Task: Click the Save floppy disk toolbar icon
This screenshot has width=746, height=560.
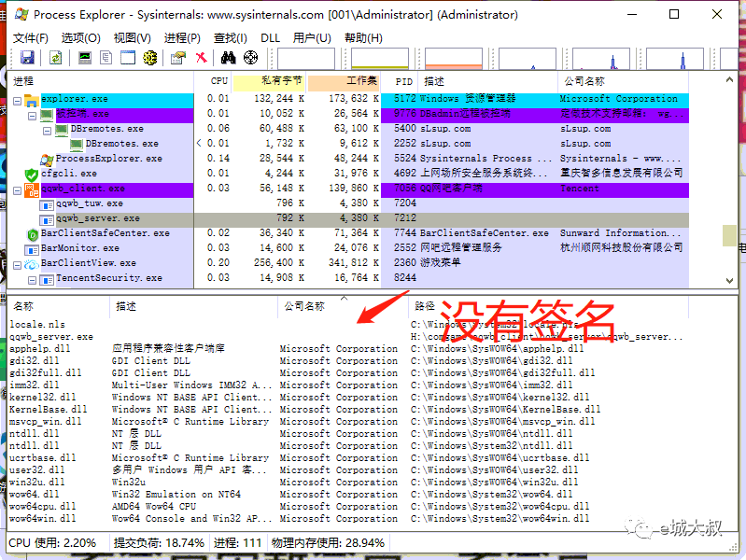Action: (x=27, y=58)
